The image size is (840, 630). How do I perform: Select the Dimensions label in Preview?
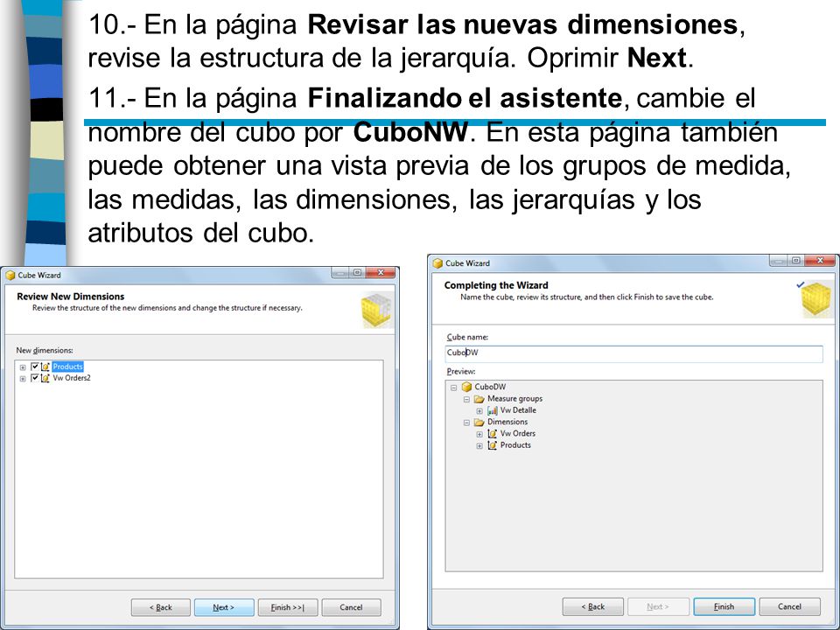[507, 422]
